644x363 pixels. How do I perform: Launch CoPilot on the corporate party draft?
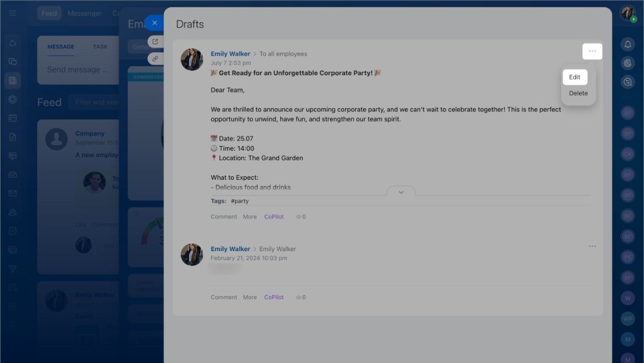pyautogui.click(x=274, y=217)
